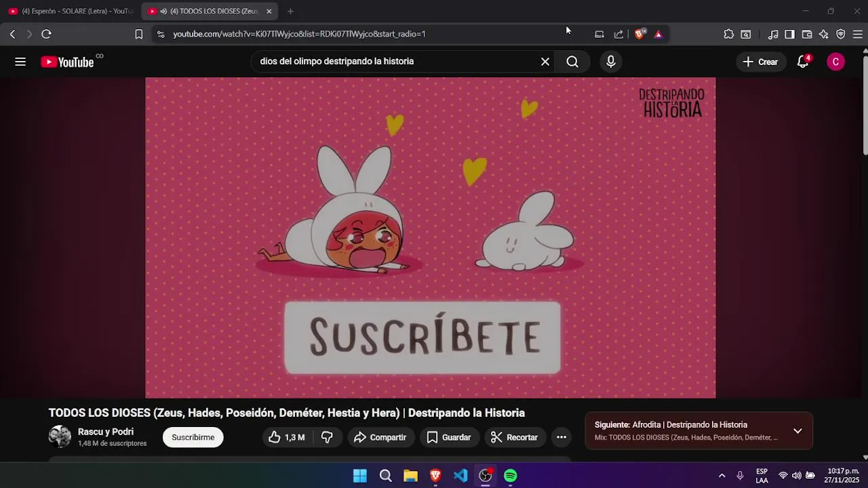868x488 pixels.
Task: Open the Crear upload menu
Action: (760, 62)
